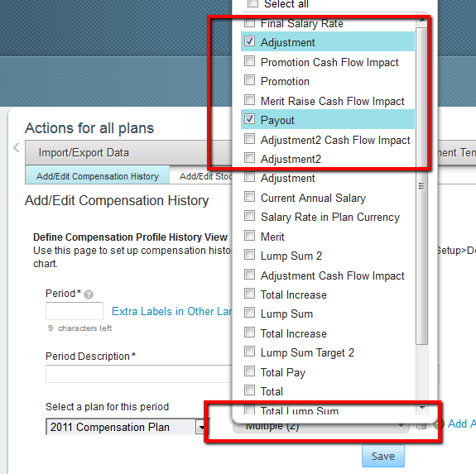Switch to Add/Edit Compensation History tab
476x474 pixels.
[x=98, y=175]
